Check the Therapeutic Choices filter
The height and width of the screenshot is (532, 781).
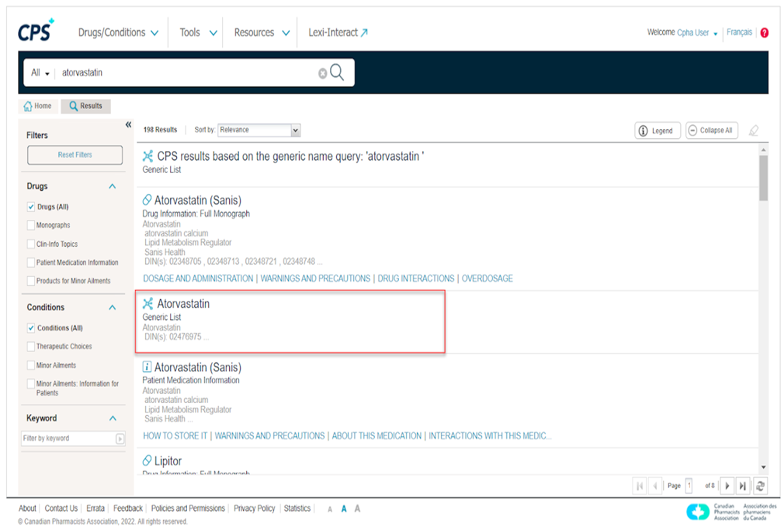[x=31, y=347]
